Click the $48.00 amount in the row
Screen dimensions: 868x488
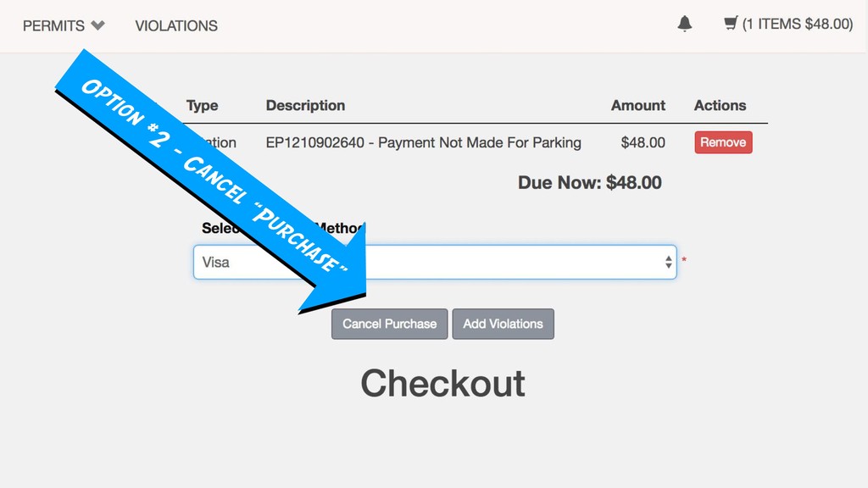tap(643, 142)
